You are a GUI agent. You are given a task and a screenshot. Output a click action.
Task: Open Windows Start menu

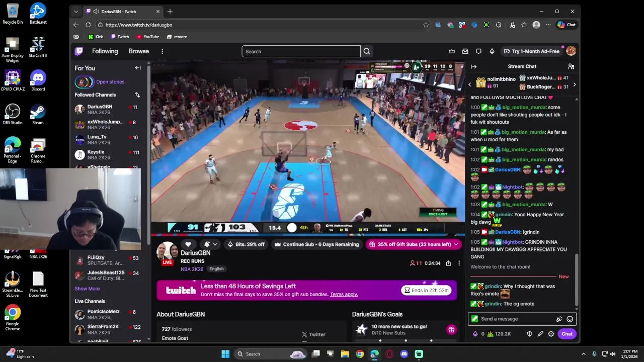pos(225,354)
